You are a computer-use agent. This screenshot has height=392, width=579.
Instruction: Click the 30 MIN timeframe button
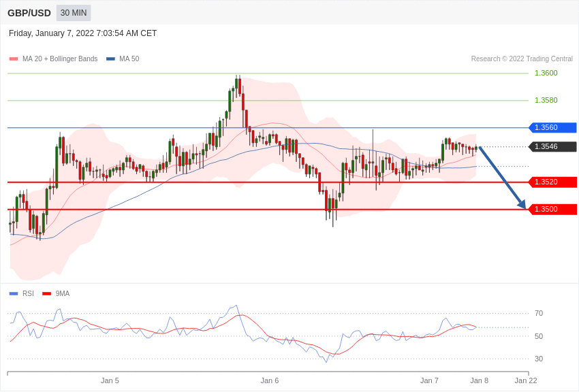pos(74,13)
